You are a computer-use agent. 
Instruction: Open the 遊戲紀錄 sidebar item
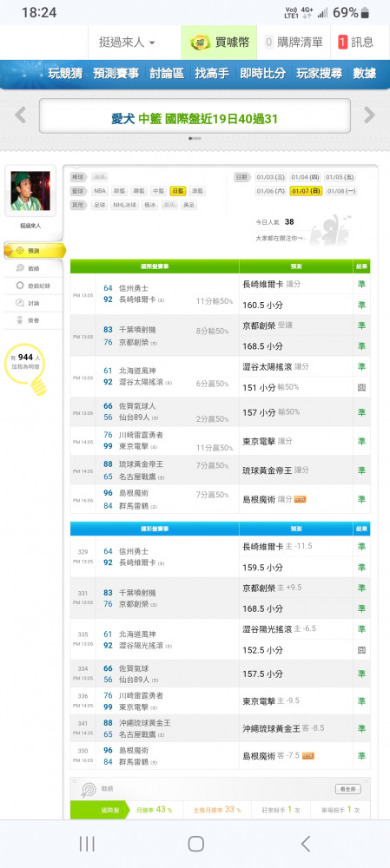[x=33, y=286]
